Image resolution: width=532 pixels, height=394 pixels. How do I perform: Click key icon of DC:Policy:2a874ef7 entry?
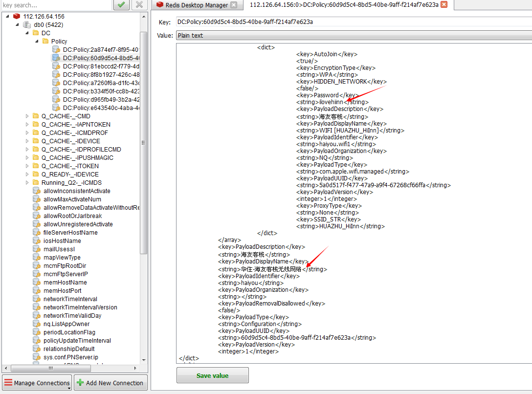(x=56, y=49)
